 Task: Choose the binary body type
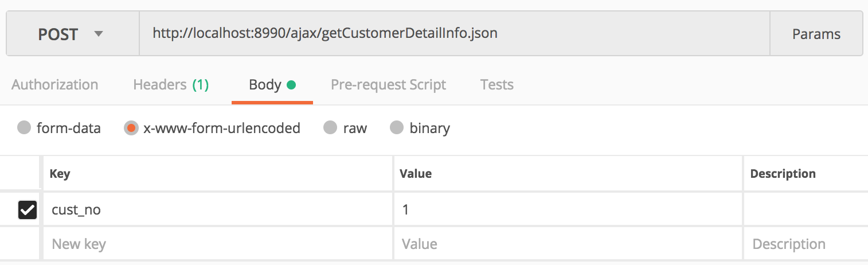397,128
